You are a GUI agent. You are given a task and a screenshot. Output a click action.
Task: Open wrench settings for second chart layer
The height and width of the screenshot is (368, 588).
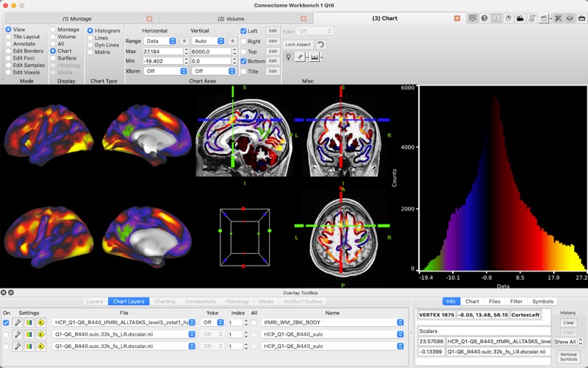(17, 334)
